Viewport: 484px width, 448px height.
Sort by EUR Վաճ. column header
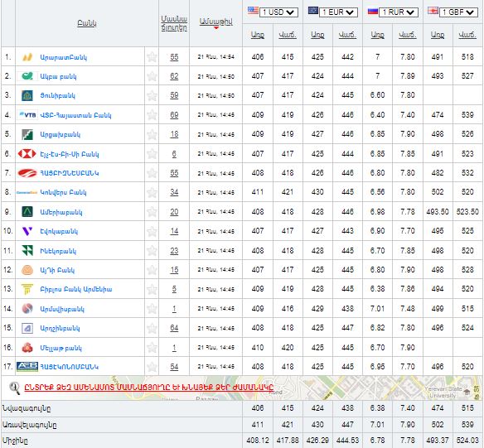click(347, 35)
